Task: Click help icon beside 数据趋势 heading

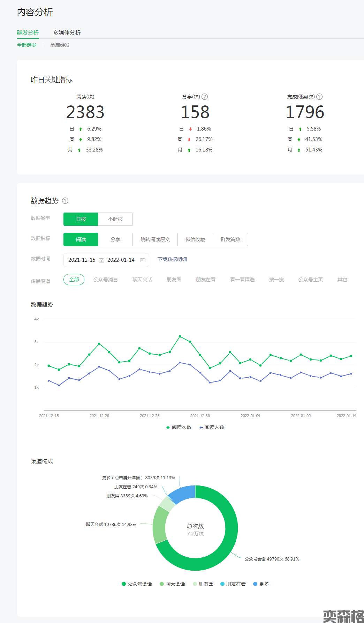Action: pos(65,201)
